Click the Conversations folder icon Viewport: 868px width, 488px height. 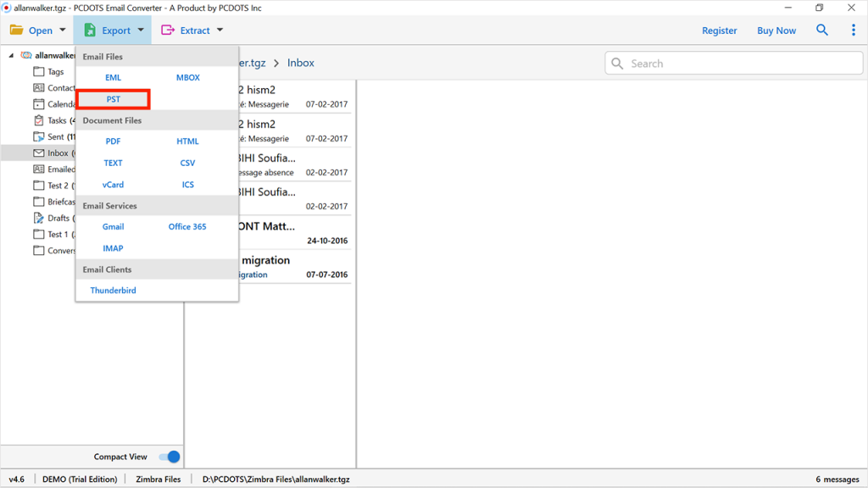click(39, 250)
